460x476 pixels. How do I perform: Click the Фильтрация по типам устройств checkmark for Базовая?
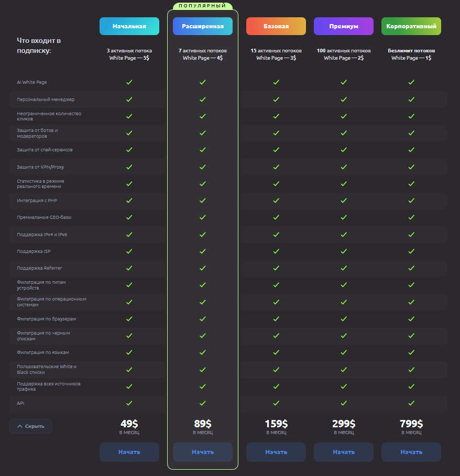click(x=276, y=285)
